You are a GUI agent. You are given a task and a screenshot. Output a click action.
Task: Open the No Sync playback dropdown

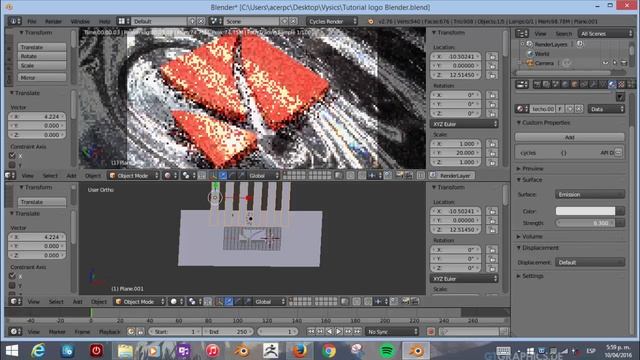coord(392,332)
